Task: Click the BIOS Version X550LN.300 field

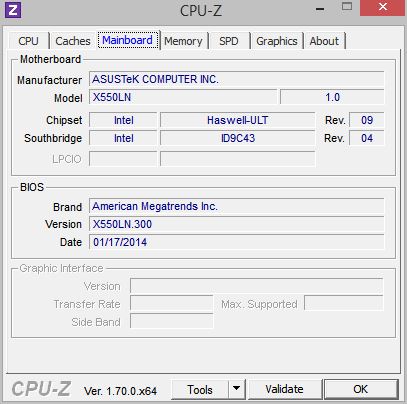Action: (237, 224)
